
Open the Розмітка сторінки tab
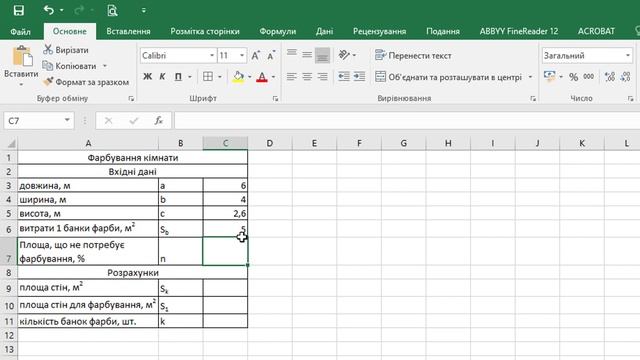(x=205, y=31)
